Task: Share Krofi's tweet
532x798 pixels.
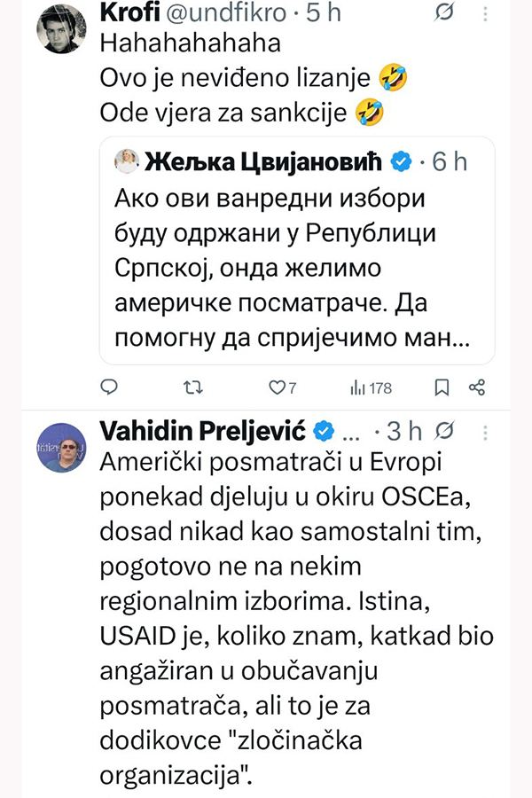Action: (476, 387)
